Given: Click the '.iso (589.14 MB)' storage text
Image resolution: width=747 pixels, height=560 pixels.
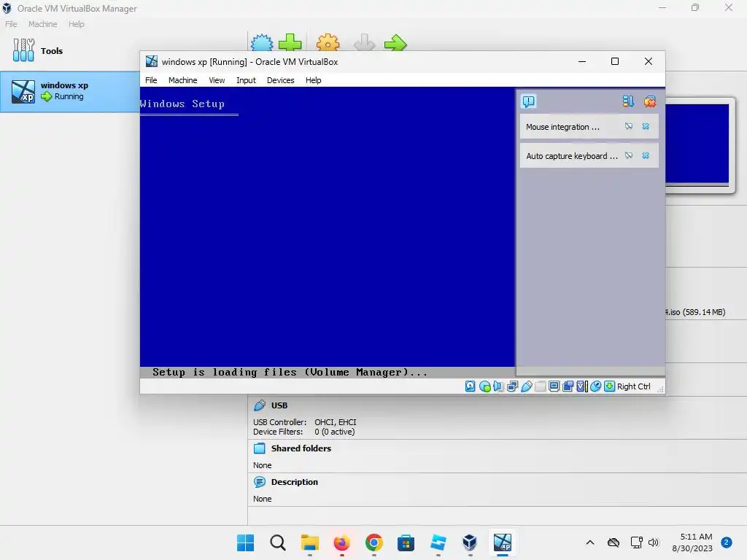Looking at the screenshot, I should tap(695, 312).
